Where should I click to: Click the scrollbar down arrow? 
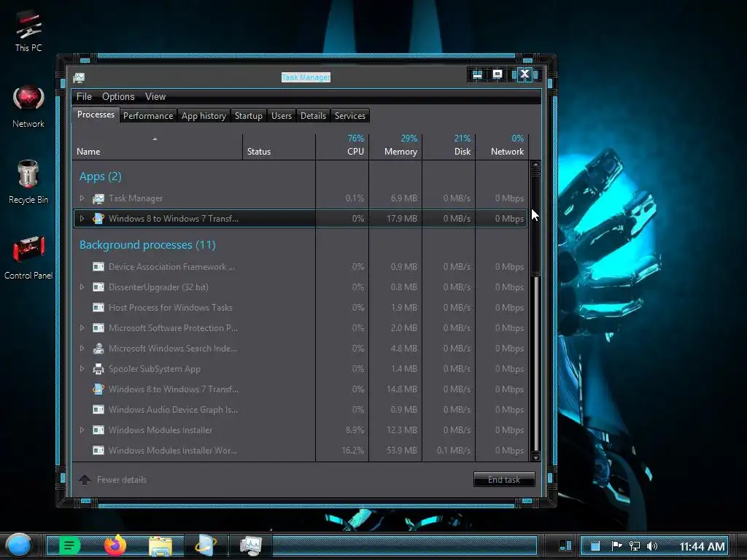point(535,457)
